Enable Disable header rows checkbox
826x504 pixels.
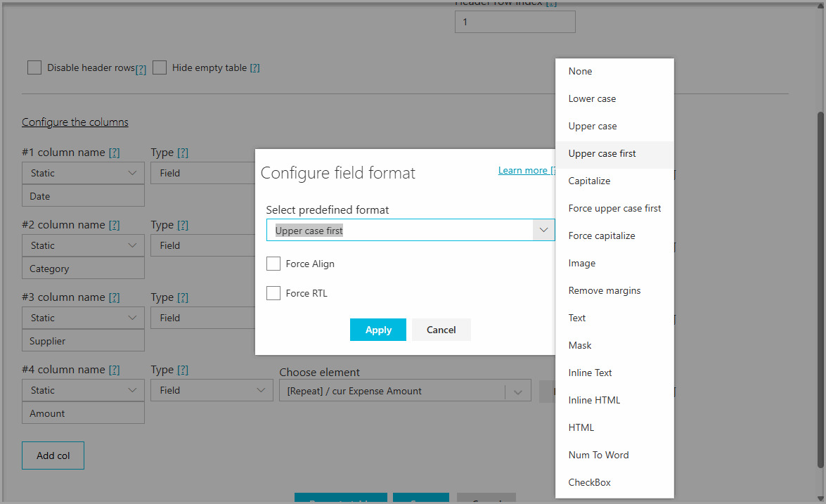tap(34, 67)
